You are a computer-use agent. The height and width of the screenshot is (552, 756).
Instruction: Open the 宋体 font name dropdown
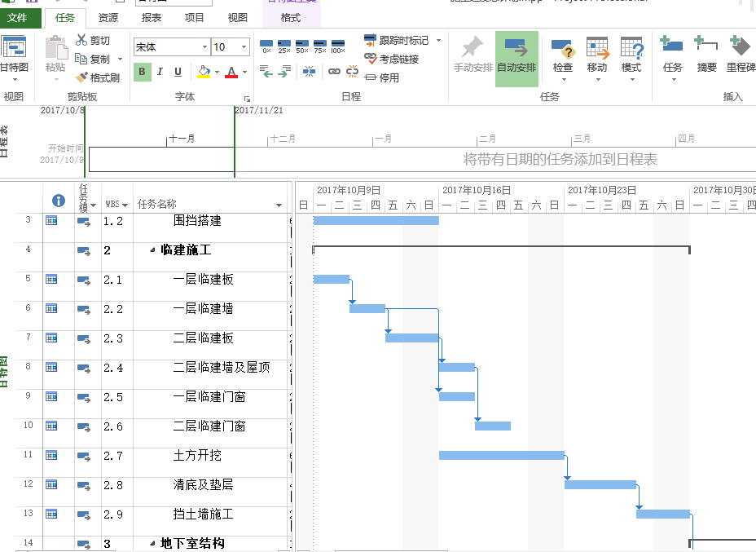205,46
